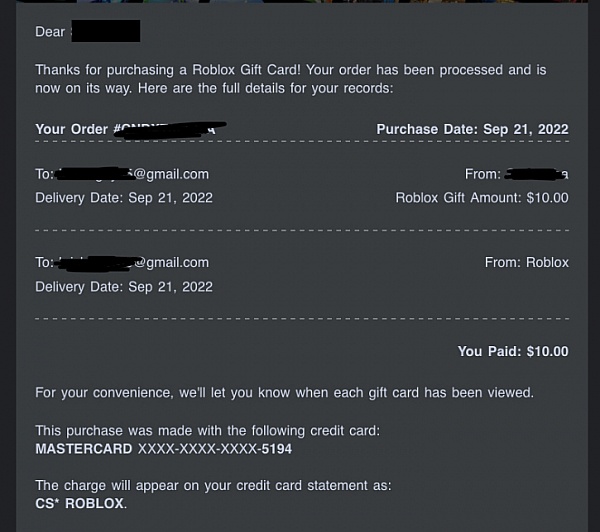Click the first Delivery Date Sep 21, 2022

point(124,198)
